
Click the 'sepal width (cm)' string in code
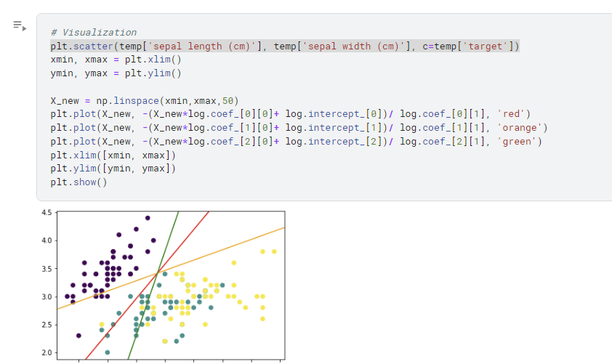point(354,46)
